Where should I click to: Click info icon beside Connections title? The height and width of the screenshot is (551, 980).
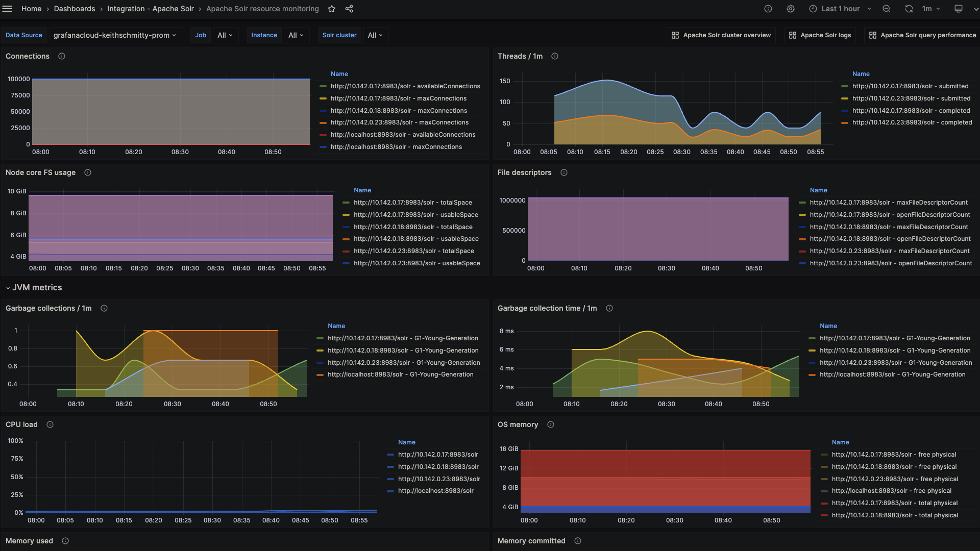coord(62,56)
